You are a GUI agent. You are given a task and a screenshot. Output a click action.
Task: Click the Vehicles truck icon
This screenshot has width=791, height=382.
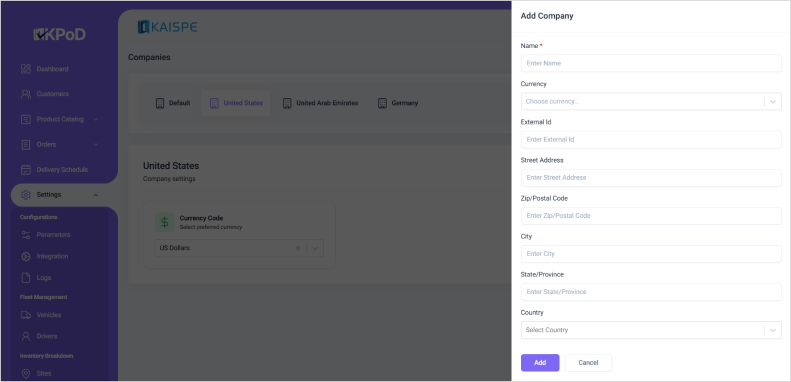(x=26, y=315)
